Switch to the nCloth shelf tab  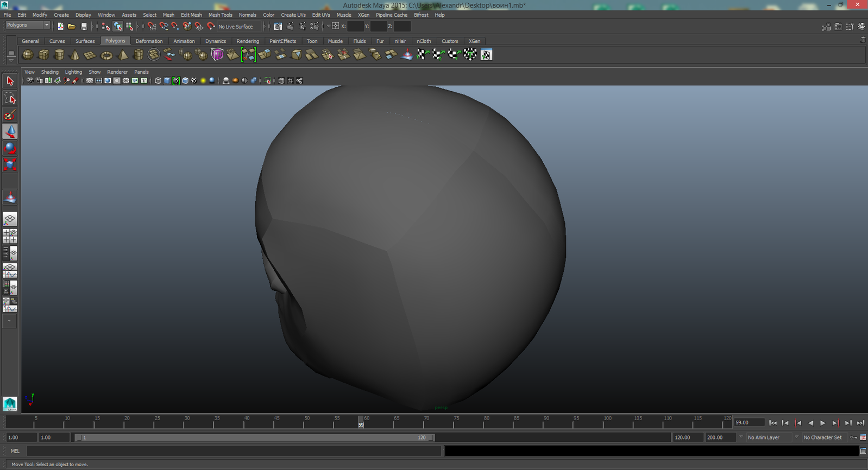pyautogui.click(x=424, y=41)
